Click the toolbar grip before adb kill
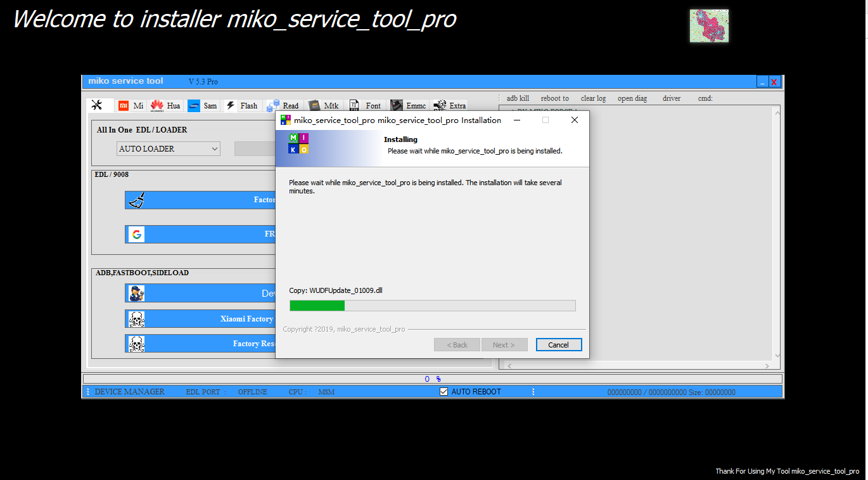868x480 pixels. (x=499, y=98)
